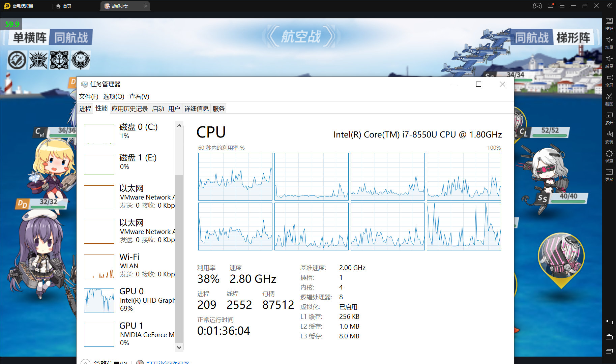Switch to the 详细信息 tab
The image size is (616, 364).
197,109
